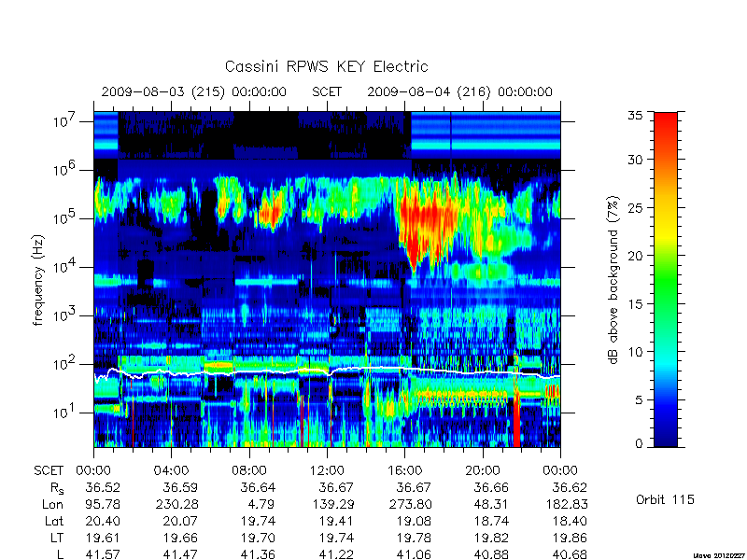Click the 12:00 time tick label

coord(327,470)
